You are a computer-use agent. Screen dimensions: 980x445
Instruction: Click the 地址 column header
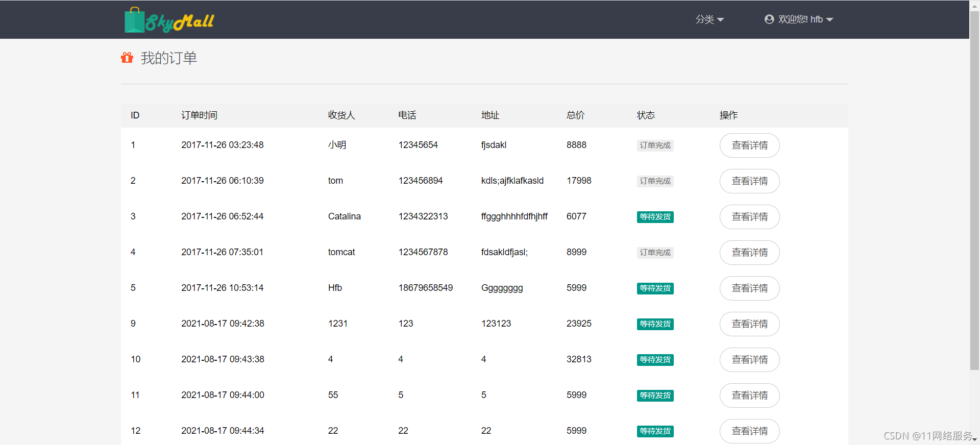point(491,115)
